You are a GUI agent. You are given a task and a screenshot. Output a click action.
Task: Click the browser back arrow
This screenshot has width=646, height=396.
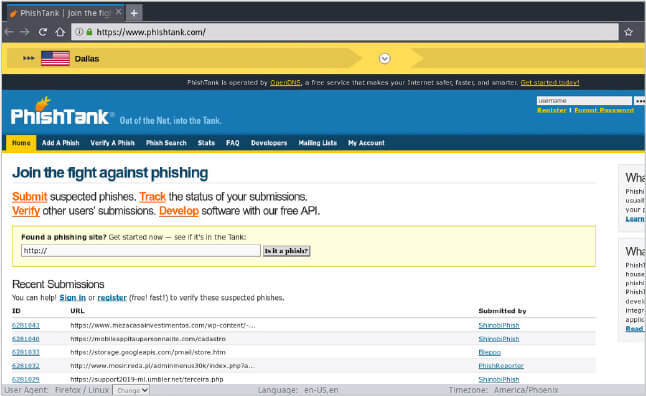[x=9, y=32]
